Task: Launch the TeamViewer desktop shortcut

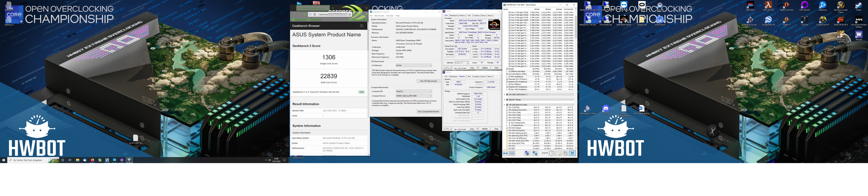Action: pyautogui.click(x=624, y=6)
